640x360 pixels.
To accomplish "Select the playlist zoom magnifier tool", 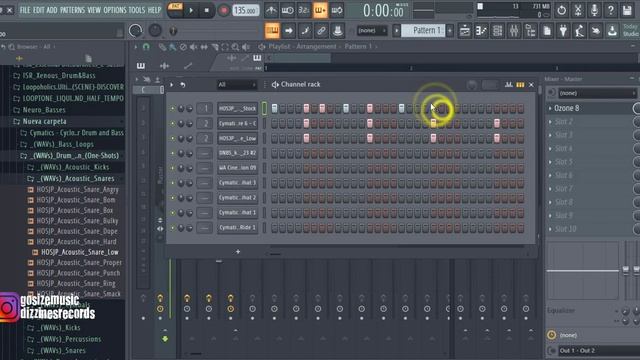I will [x=235, y=47].
